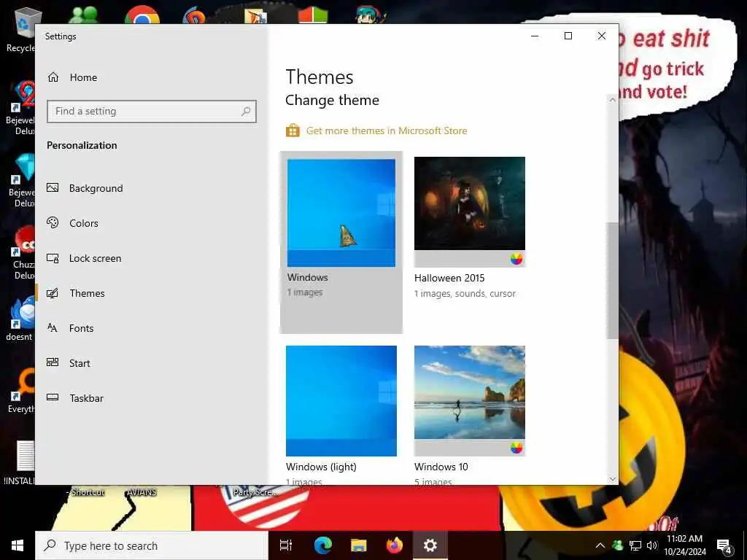This screenshot has height=560, width=747.
Task: Launch Firefox from the taskbar
Action: [x=395, y=545]
